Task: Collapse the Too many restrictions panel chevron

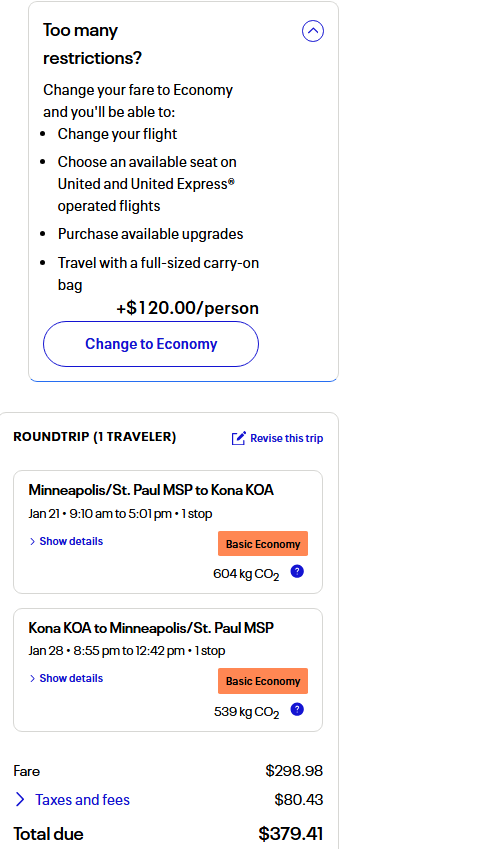Action: click(x=313, y=31)
